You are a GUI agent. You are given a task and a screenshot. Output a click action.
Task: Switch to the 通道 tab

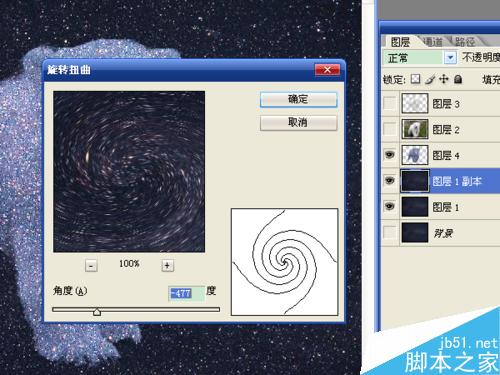[x=433, y=42]
